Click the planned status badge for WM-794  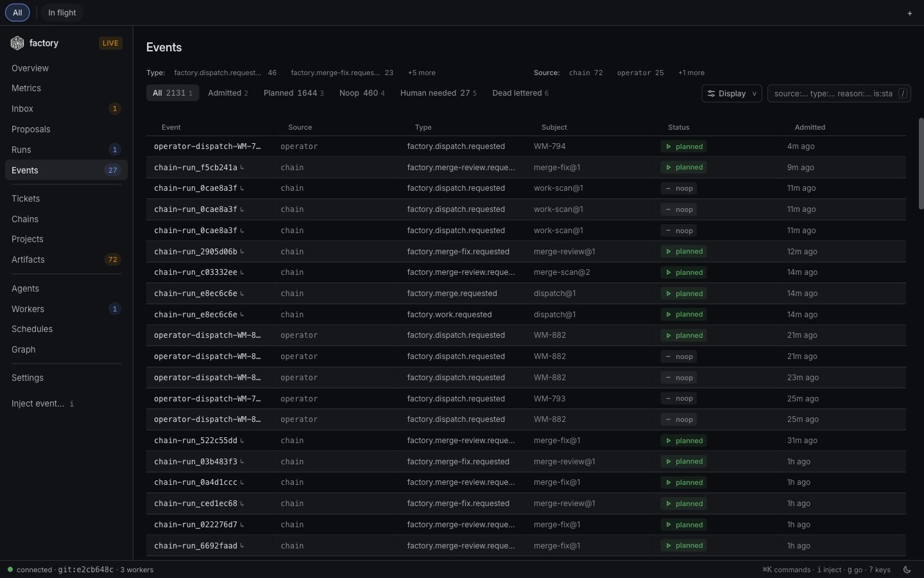point(684,146)
